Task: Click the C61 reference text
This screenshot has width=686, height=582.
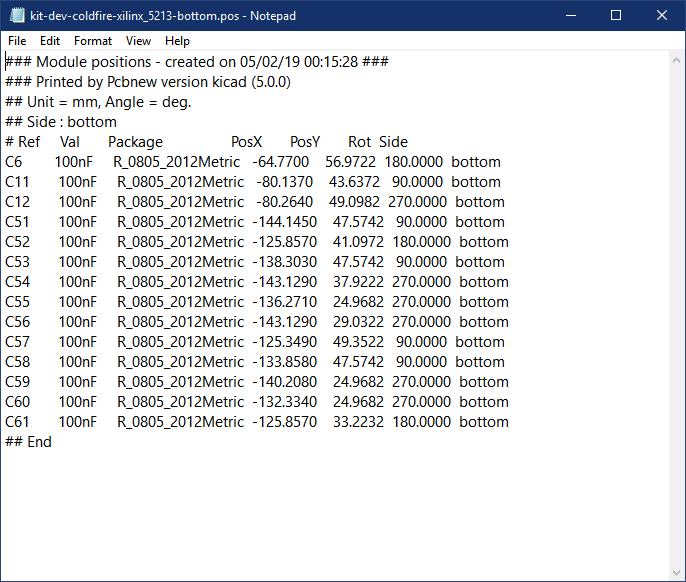Action: [17, 422]
